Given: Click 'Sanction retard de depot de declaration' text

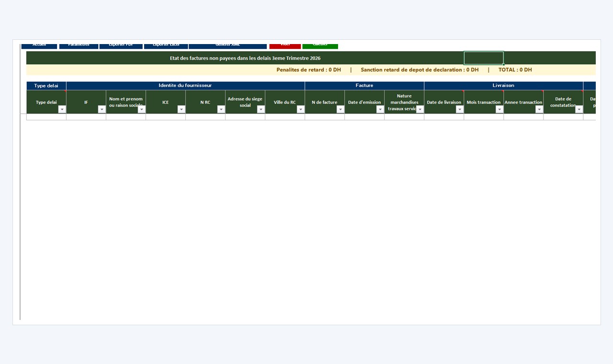Looking at the screenshot, I should [420, 70].
